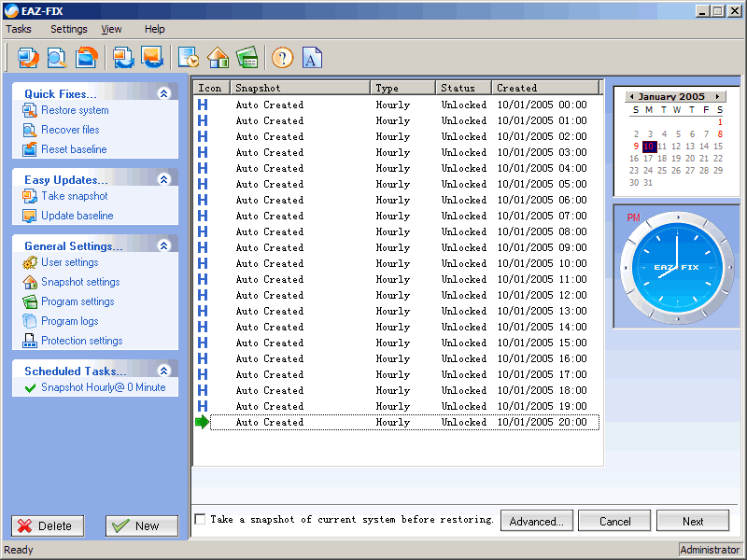Collapse the Scheduled Tasks panel
This screenshot has width=747, height=560.
pyautogui.click(x=164, y=370)
